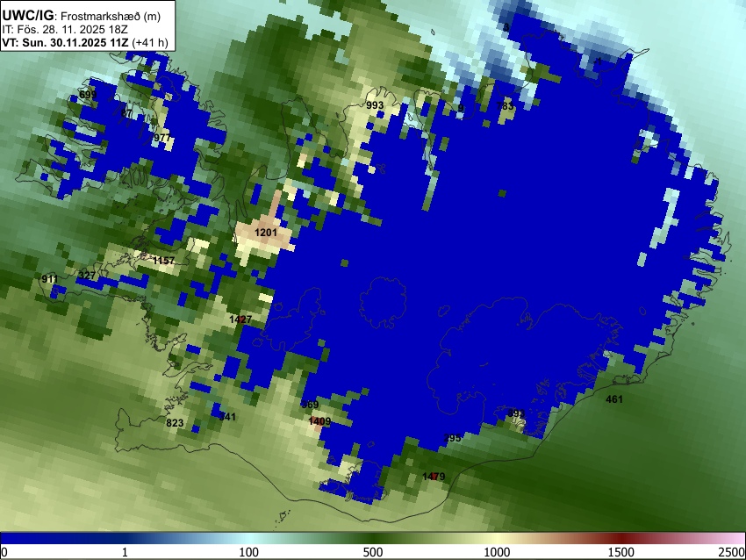Select the 1157 map label
This screenshot has width=746, height=560.
tap(163, 261)
